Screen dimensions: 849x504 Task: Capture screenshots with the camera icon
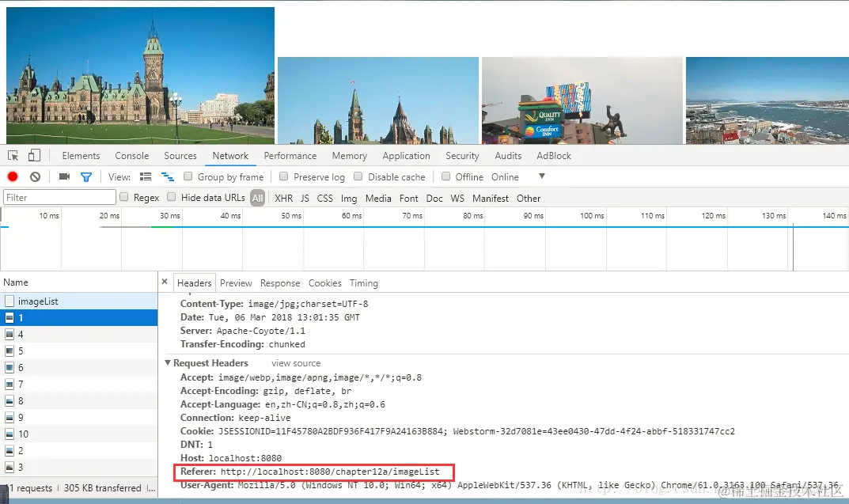[x=64, y=176]
